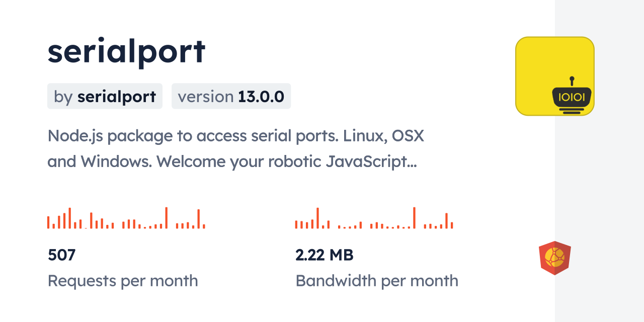The height and width of the screenshot is (322, 644).
Task: Select the "by serialport" author badge
Action: [105, 96]
